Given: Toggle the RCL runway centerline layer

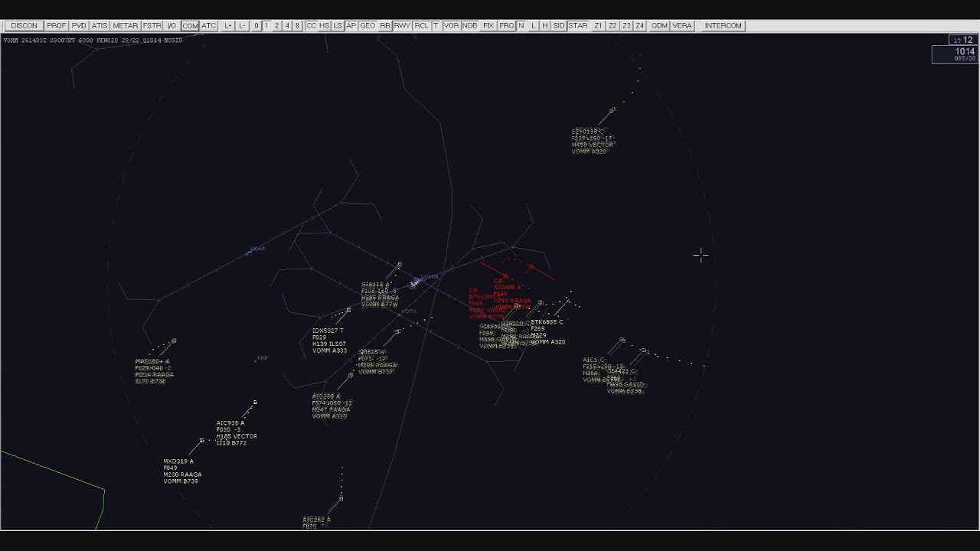Looking at the screenshot, I should click(x=421, y=26).
